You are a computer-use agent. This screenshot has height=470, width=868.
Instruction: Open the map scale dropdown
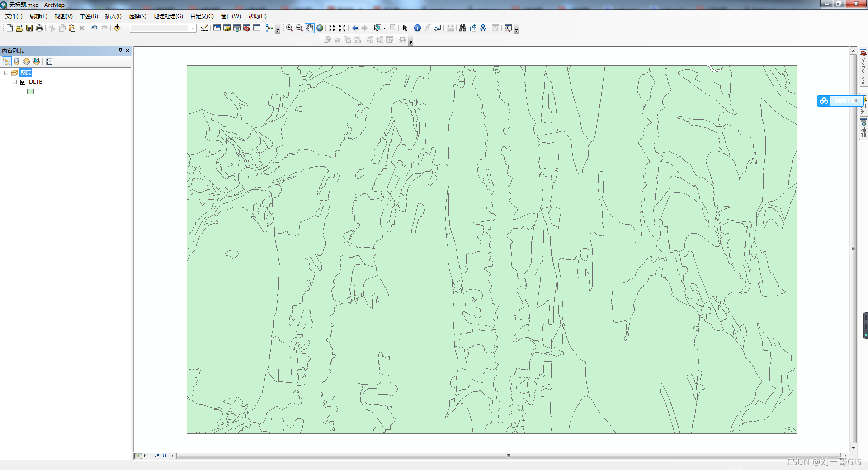click(x=193, y=28)
